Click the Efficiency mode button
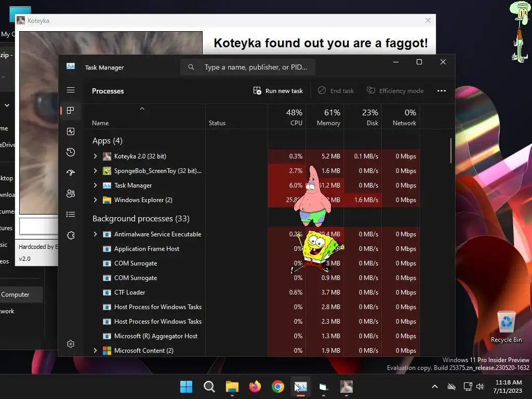This screenshot has height=399, width=532. click(x=395, y=90)
